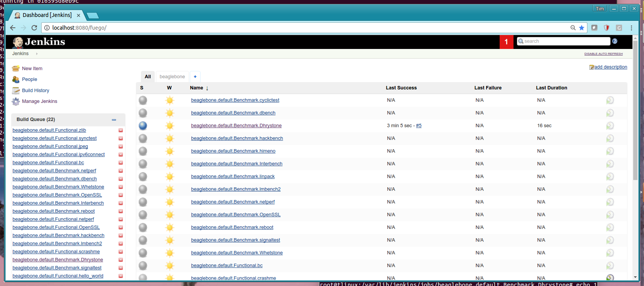
Task: Cancel queued build Functional.hello_world
Action: coord(120,276)
